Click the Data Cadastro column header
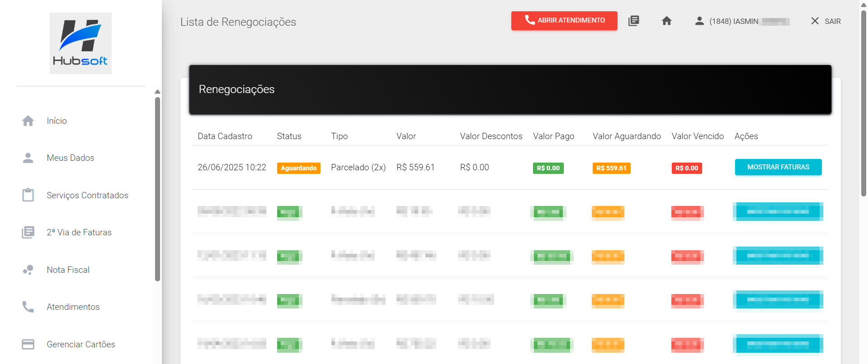 (x=225, y=136)
